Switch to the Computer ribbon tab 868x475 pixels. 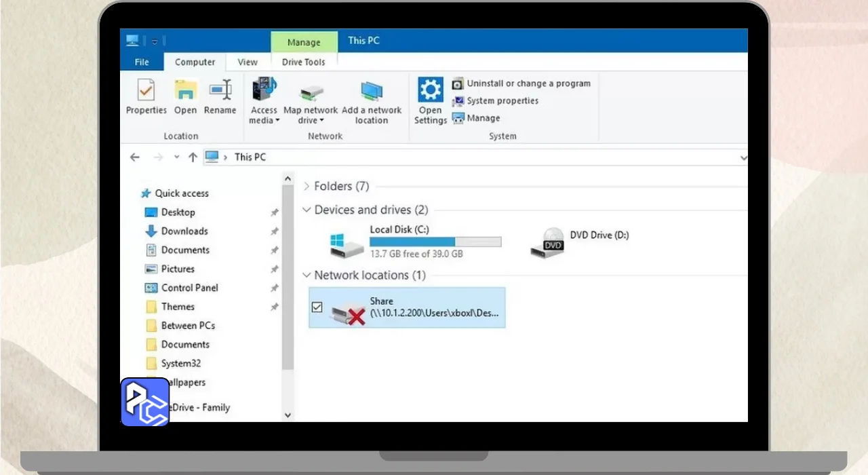[x=195, y=62]
